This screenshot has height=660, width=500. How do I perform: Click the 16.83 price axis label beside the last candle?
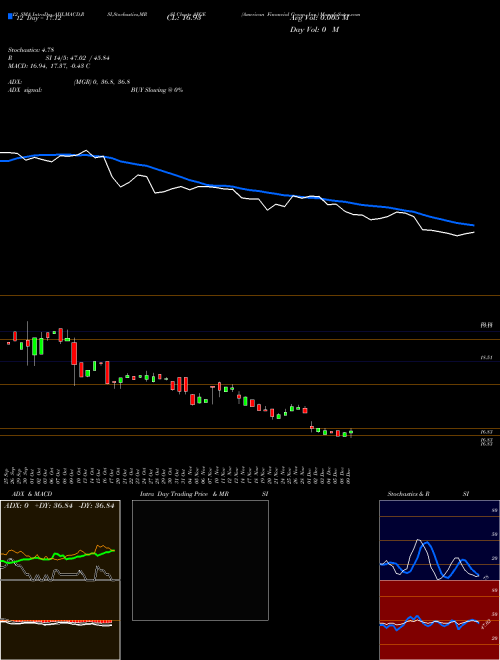[x=487, y=432]
